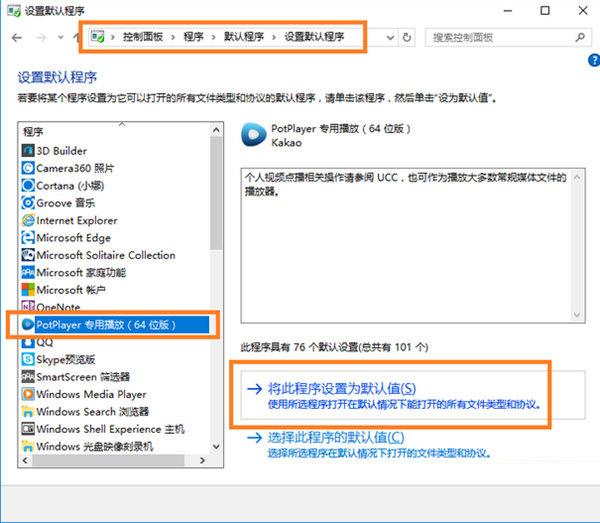Select the SmartScreen 筛选器 icon
The height and width of the screenshot is (523, 600).
pos(28,377)
